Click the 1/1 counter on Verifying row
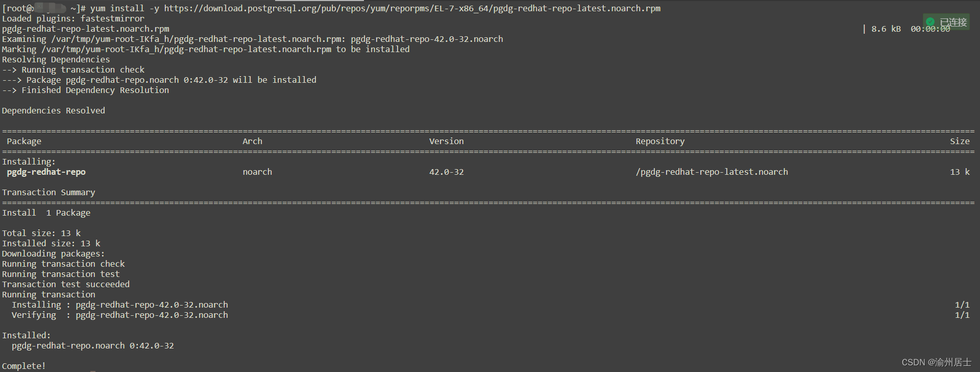This screenshot has height=372, width=980. pyautogui.click(x=962, y=315)
